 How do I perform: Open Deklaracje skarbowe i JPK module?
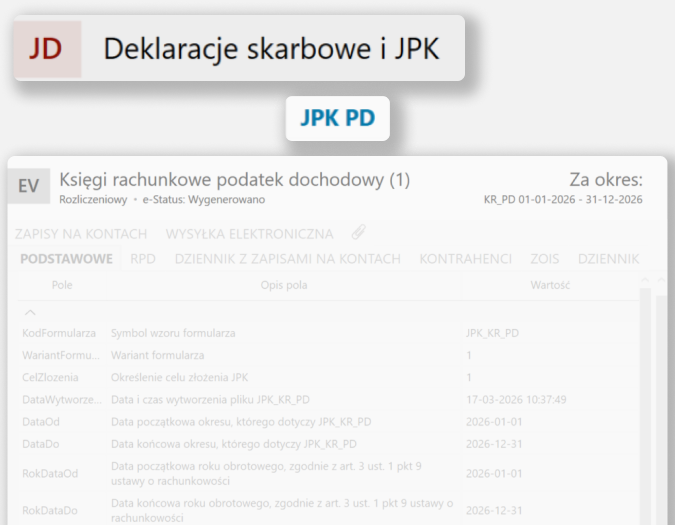[x=271, y=49]
